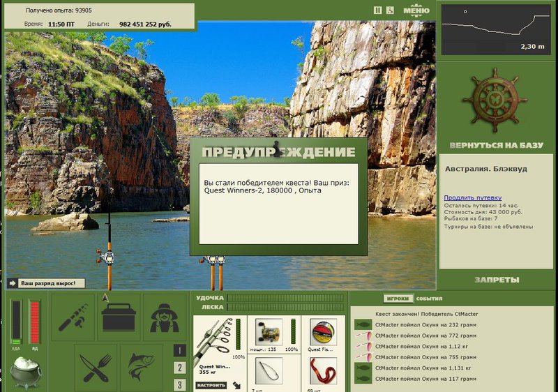Click the fish icon of the 117 грамм catch
Screen dimensions: 558x392
(363, 379)
